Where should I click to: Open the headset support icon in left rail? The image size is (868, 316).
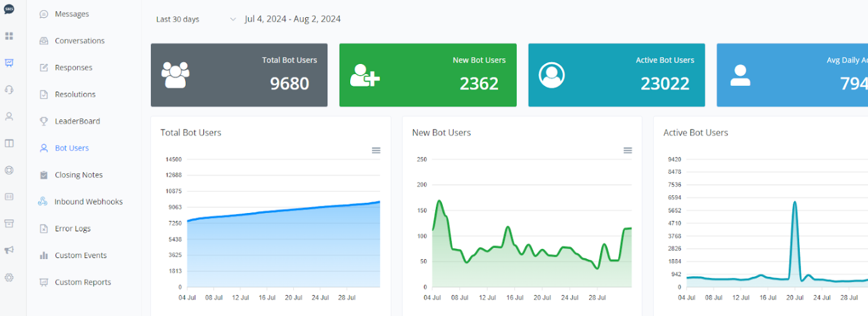click(9, 90)
